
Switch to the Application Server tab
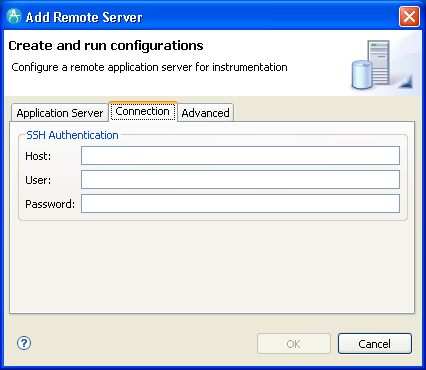pos(60,113)
